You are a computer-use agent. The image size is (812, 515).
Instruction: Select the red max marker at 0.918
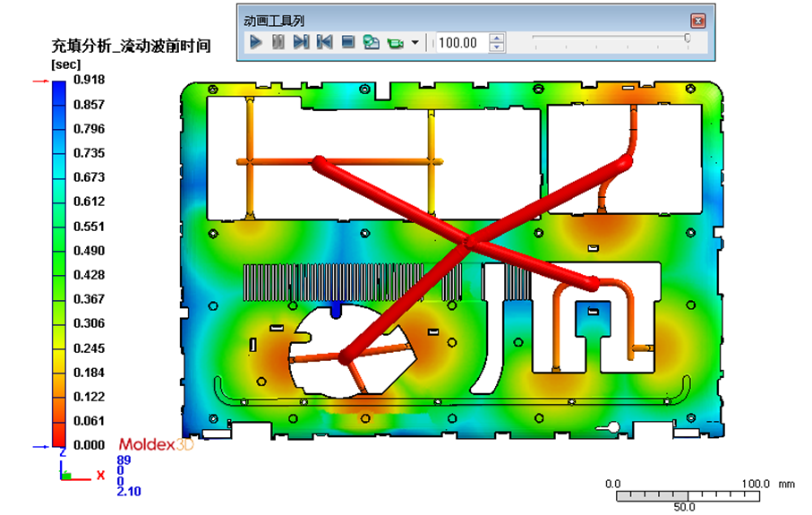click(x=40, y=81)
